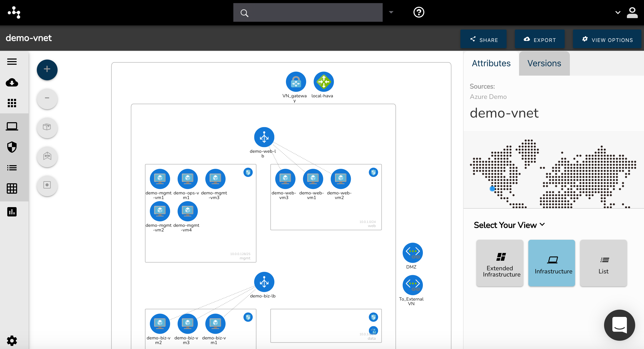Viewport: 644px width, 349px height.
Task: Click web subnet security group shield
Action: (x=373, y=172)
